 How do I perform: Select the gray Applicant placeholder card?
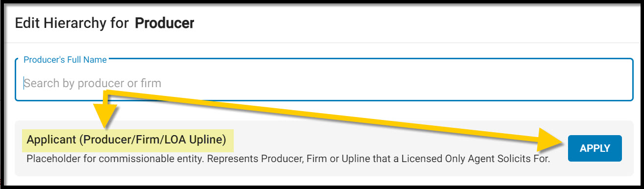[x=324, y=148]
